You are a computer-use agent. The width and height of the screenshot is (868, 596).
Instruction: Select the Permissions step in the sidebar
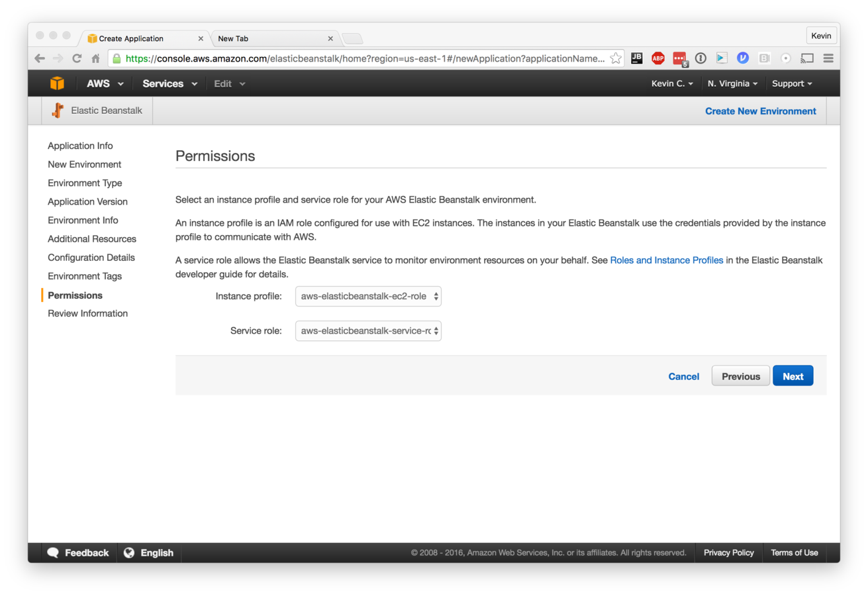75,295
